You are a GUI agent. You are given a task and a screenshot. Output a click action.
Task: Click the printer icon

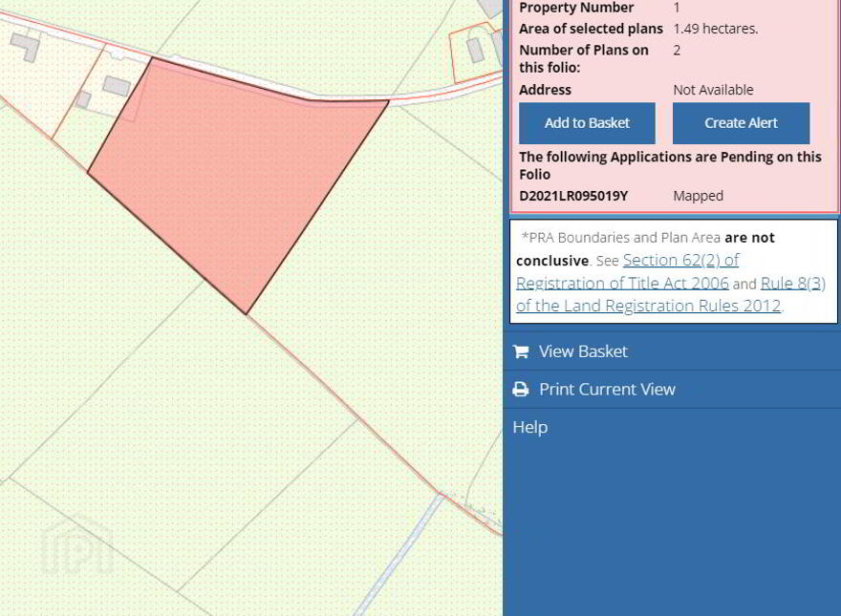coord(520,390)
